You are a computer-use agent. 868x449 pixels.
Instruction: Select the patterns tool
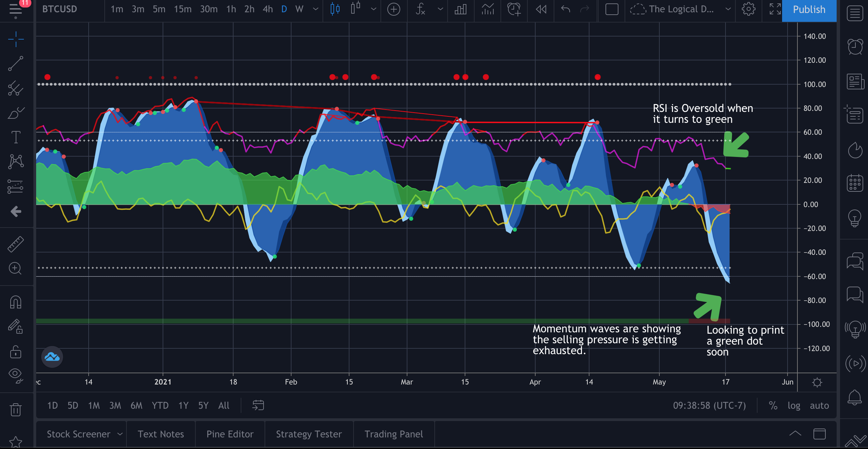click(x=16, y=161)
